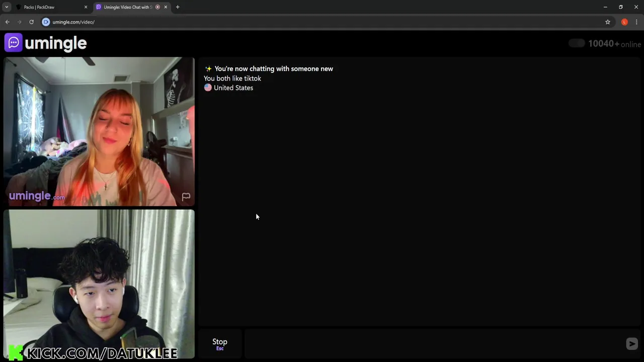This screenshot has width=644, height=362.
Task: Open the Chrome three-dot menu
Action: tap(636, 22)
